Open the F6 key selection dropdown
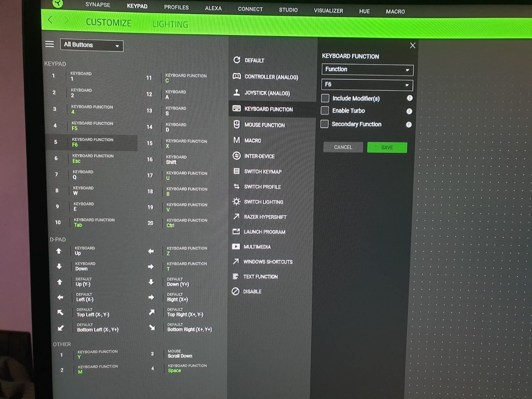532x399 pixels. point(367,85)
